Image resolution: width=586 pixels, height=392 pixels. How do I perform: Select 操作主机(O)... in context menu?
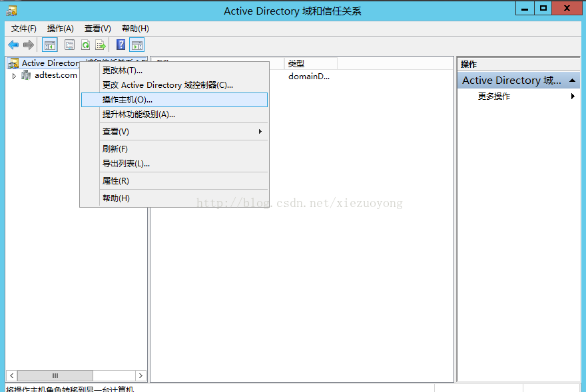pos(174,100)
